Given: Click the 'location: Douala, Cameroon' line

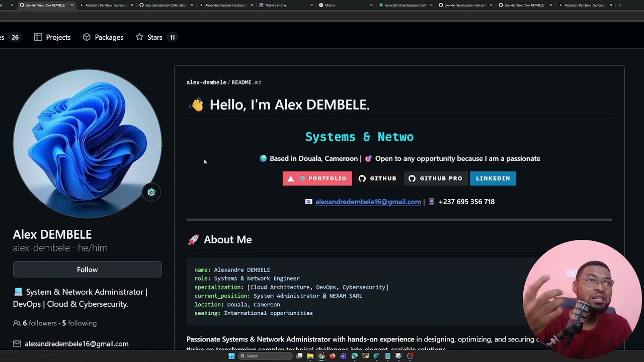Looking at the screenshot, I should (237, 305).
